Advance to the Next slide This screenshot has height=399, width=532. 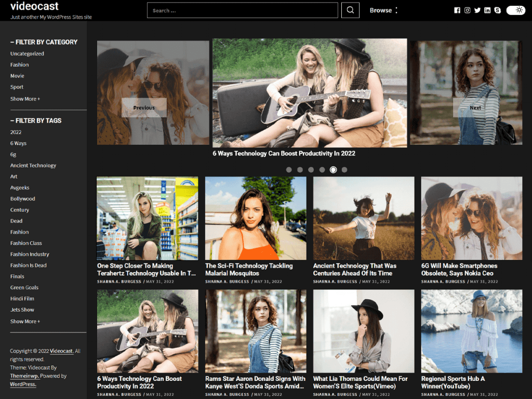pyautogui.click(x=475, y=108)
